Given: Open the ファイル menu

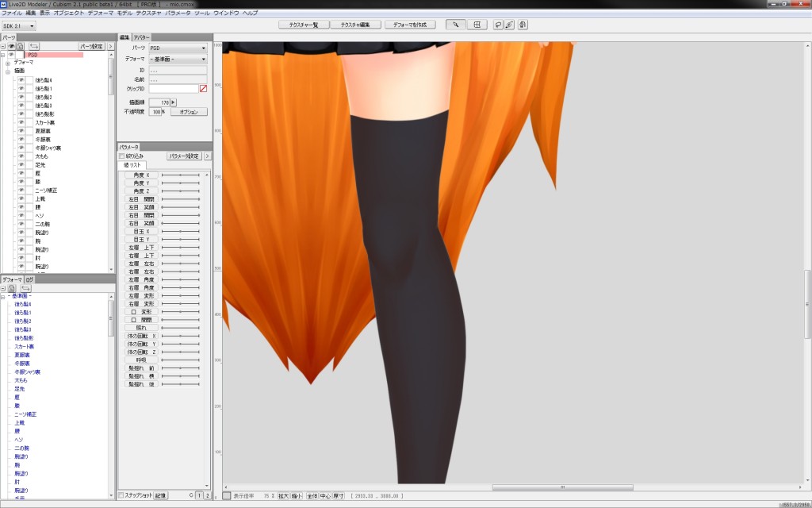Looking at the screenshot, I should 12,13.
